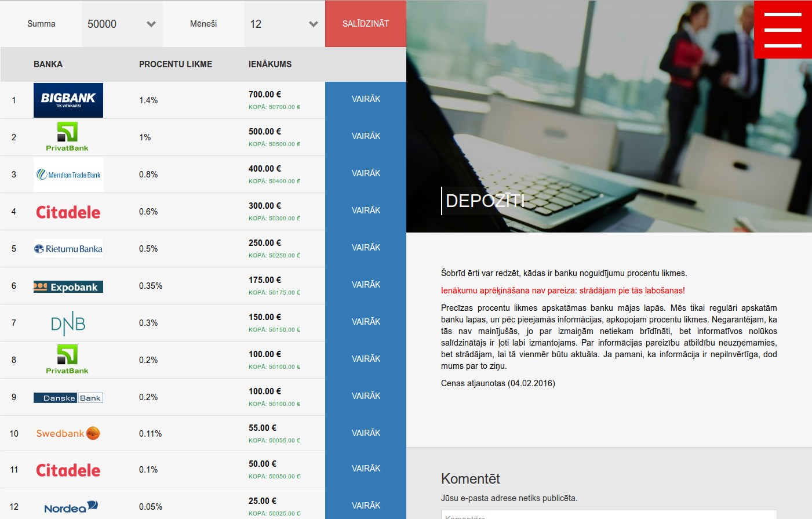Image resolution: width=812 pixels, height=519 pixels.
Task: Click the PROCENTU LIKME column header
Action: pyautogui.click(x=176, y=64)
